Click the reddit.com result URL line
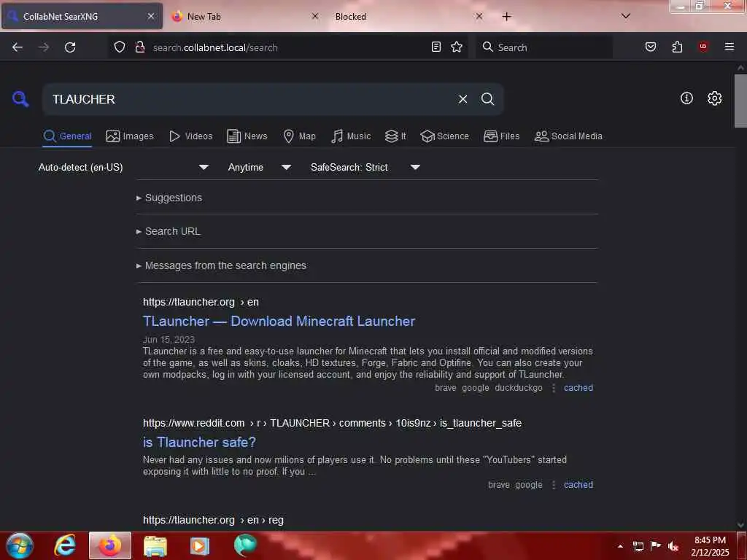The height and width of the screenshot is (560, 747). (332, 423)
